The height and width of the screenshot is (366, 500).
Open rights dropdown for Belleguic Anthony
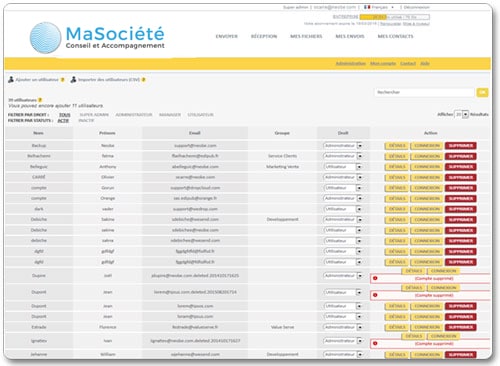click(x=343, y=167)
